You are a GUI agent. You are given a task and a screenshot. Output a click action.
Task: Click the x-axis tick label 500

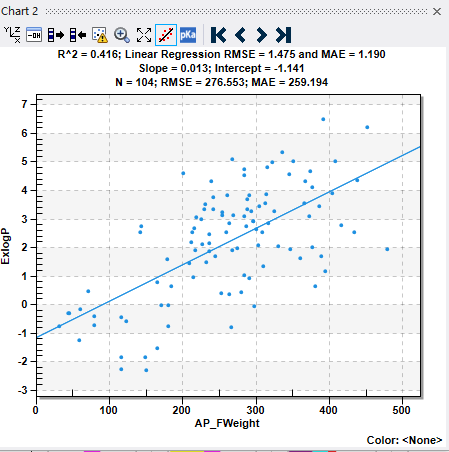tap(402, 410)
